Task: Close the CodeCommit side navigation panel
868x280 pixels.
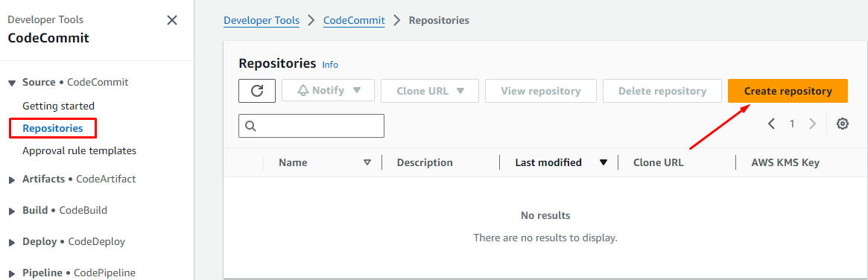Action: (x=172, y=20)
